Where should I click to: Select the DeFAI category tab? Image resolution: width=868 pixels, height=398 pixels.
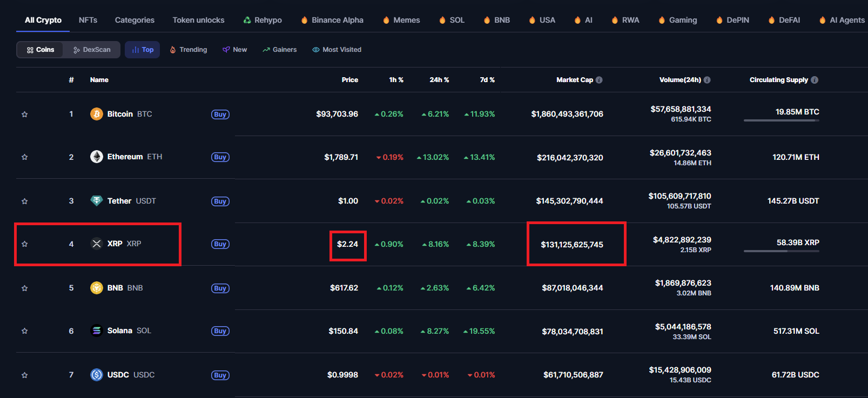[784, 20]
